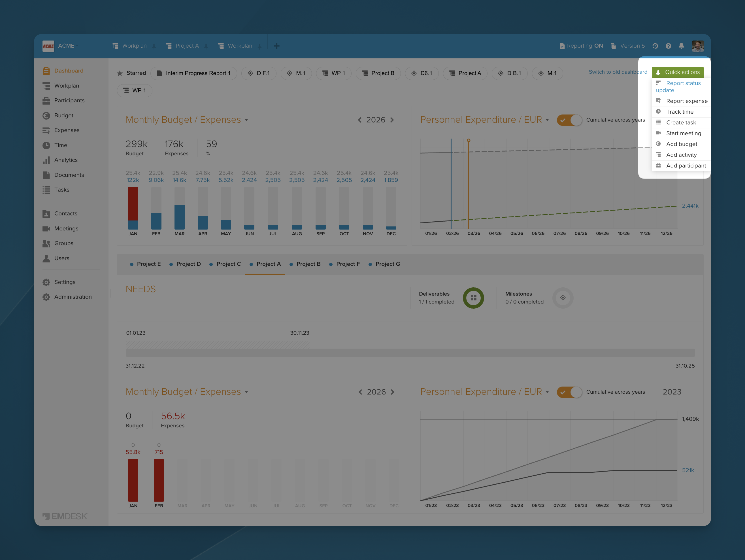Expand top Monthly Budget / Expenses dropdown
The height and width of the screenshot is (560, 745).
click(x=246, y=120)
